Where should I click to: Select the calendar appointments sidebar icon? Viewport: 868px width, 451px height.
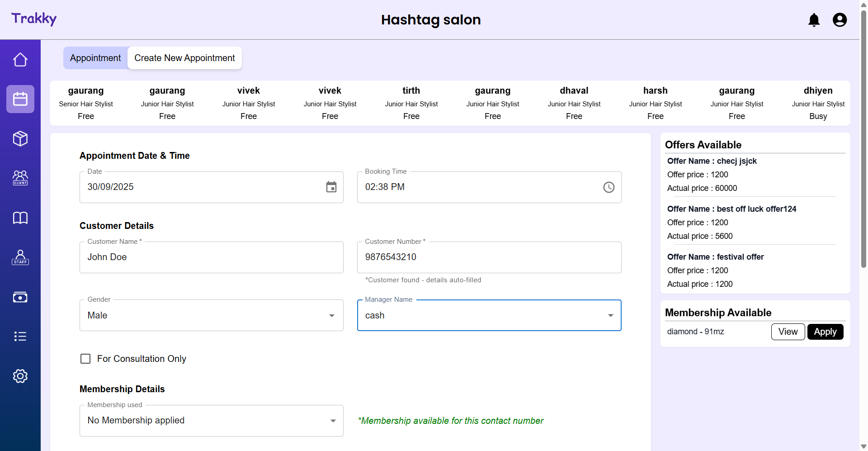(20, 99)
